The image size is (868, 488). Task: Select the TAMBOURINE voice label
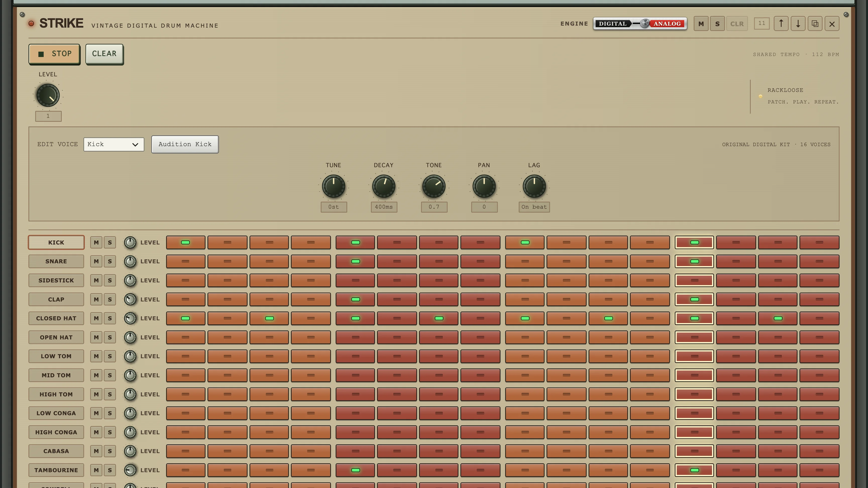point(56,470)
